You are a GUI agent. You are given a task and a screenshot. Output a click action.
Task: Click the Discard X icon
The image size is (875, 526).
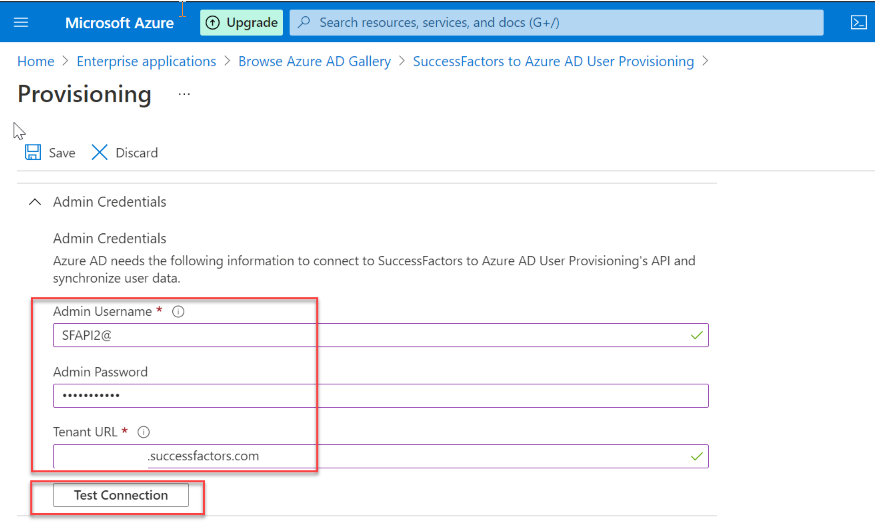[99, 152]
